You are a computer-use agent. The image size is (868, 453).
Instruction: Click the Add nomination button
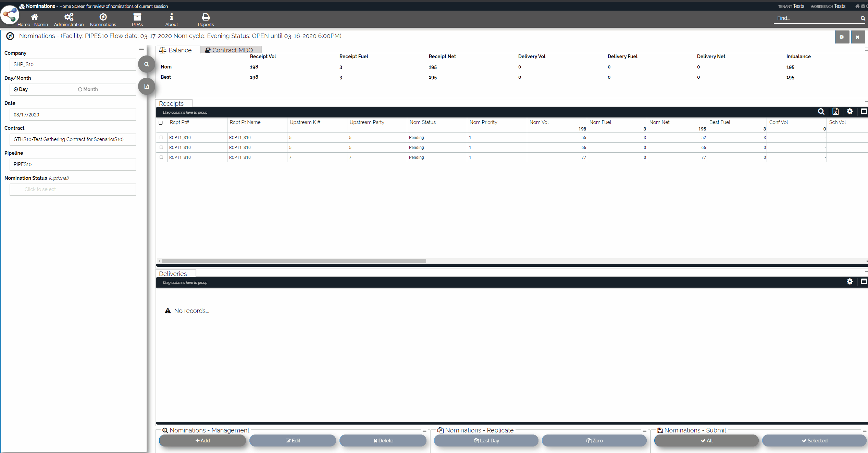point(202,441)
